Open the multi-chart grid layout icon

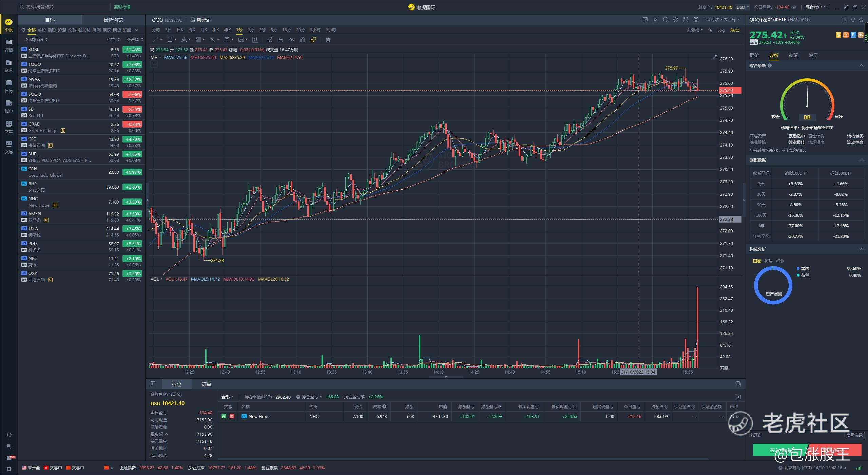click(696, 20)
